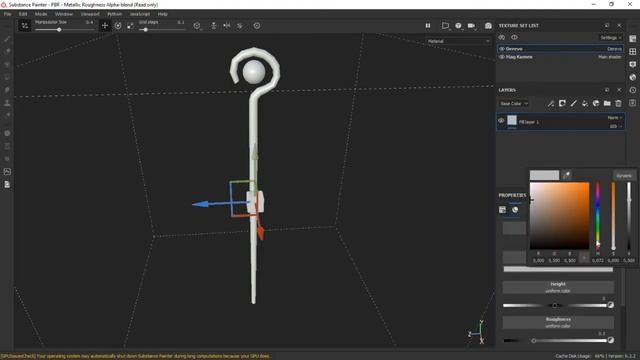The image size is (640, 360).
Task: Open the document icon at left sidebar bottom
Action: pyautogui.click(x=7, y=184)
